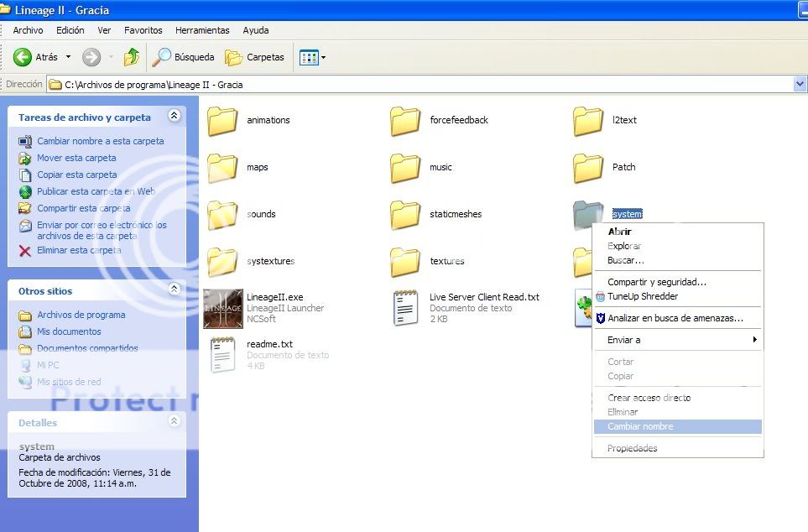Open Mis sitios de red link
The height and width of the screenshot is (532, 808).
tap(69, 382)
